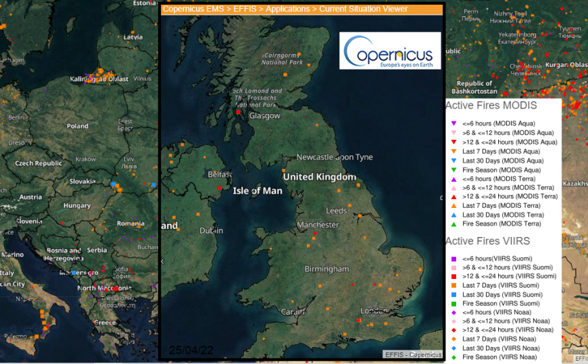Click the United Kingdom country label
This screenshot has height=364, width=588.
click(320, 177)
